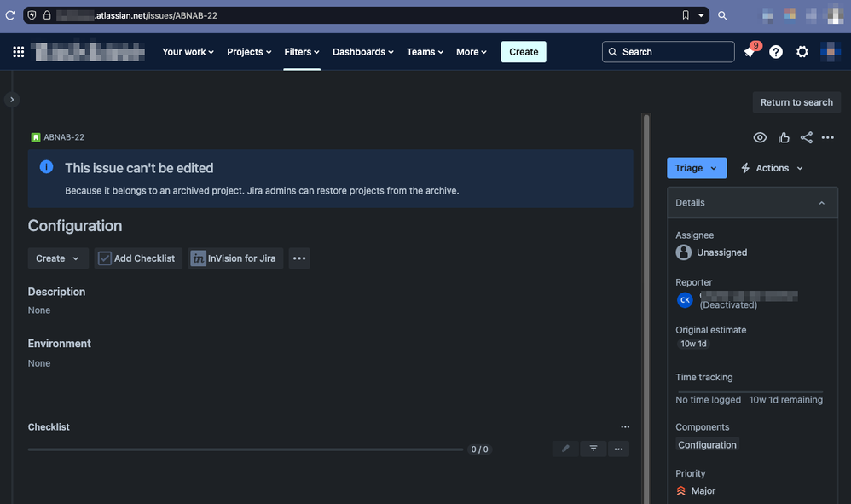Edit the checklist with the pencil icon

click(565, 448)
